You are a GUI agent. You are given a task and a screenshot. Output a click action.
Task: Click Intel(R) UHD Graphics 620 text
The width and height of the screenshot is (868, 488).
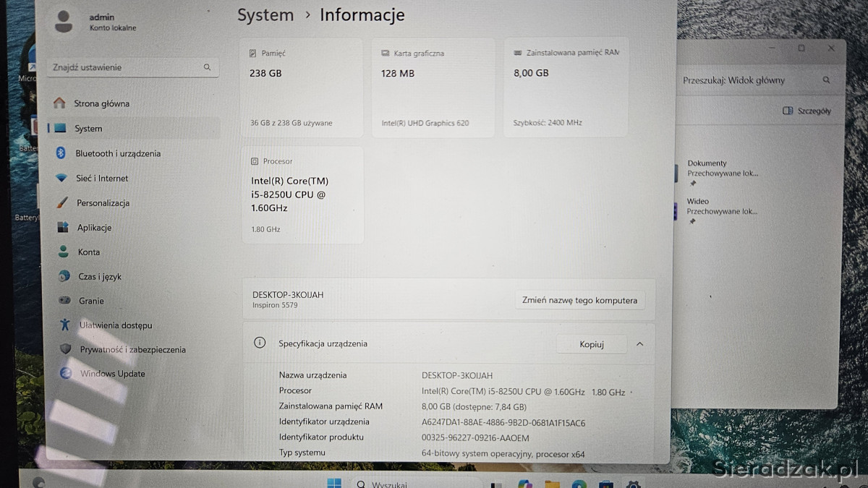point(425,123)
